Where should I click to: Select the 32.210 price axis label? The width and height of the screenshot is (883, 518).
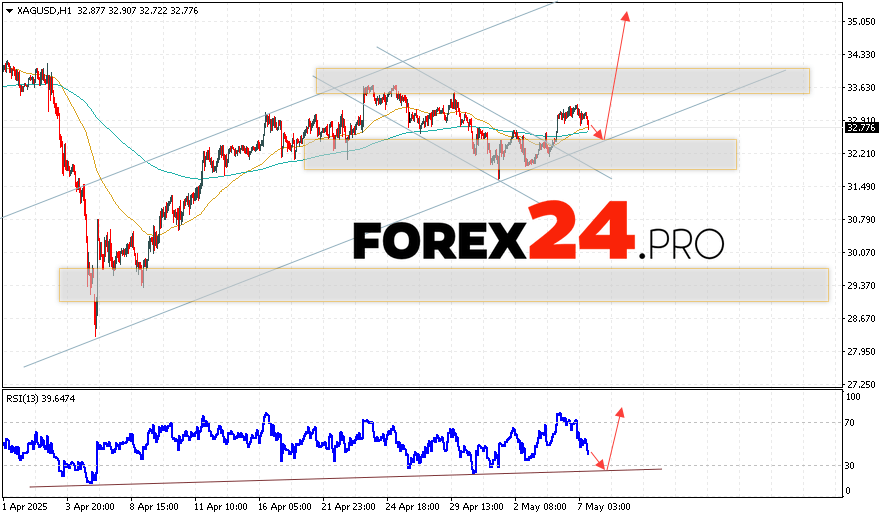click(861, 154)
